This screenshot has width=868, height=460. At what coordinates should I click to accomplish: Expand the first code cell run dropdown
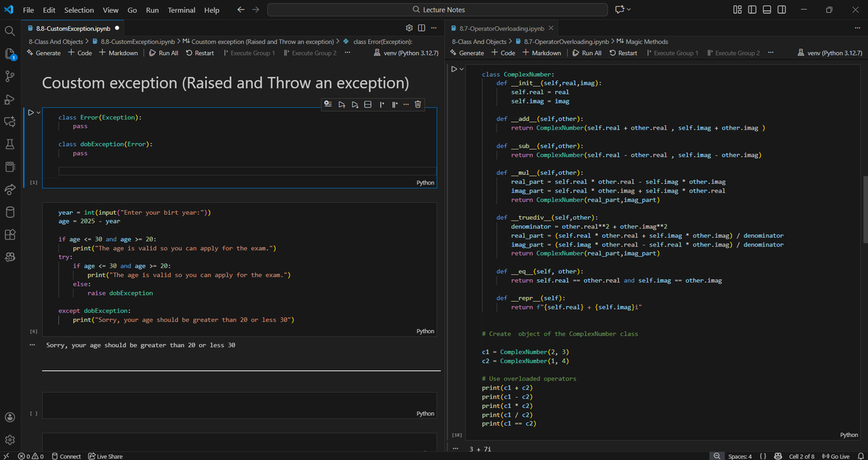click(x=40, y=112)
